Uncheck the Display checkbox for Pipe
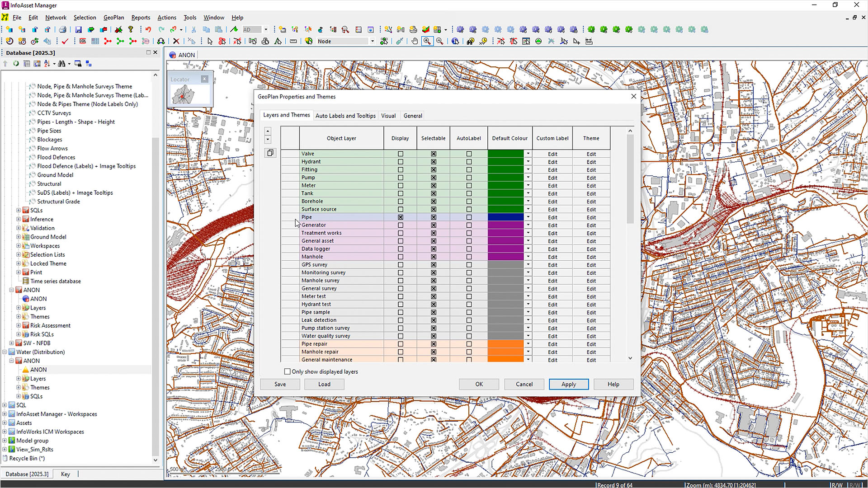 coord(400,217)
